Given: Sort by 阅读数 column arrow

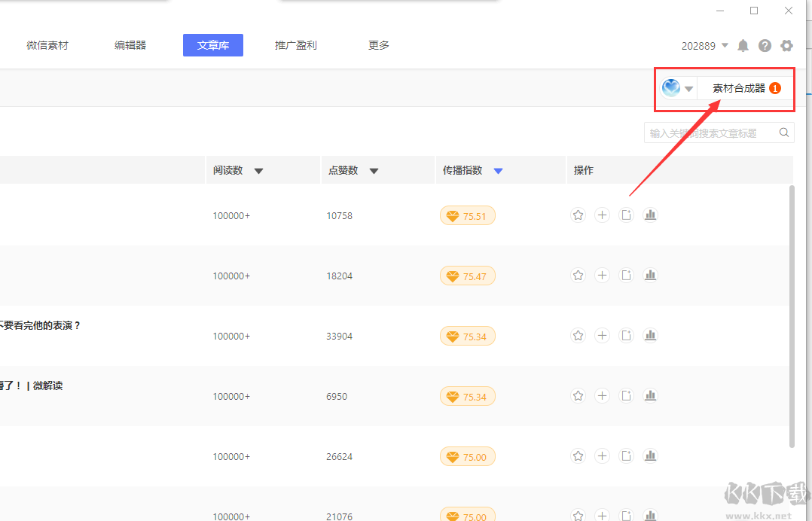Looking at the screenshot, I should click(x=258, y=171).
